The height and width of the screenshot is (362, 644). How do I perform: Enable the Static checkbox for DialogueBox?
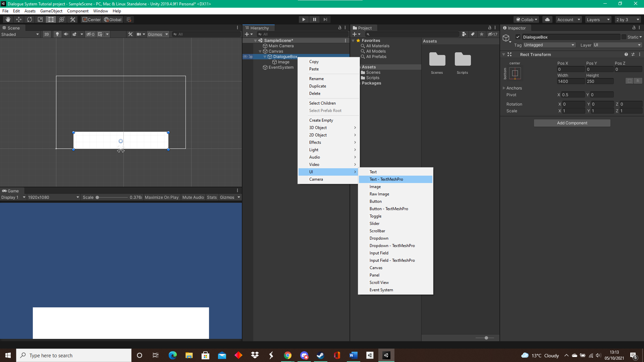pyautogui.click(x=625, y=37)
